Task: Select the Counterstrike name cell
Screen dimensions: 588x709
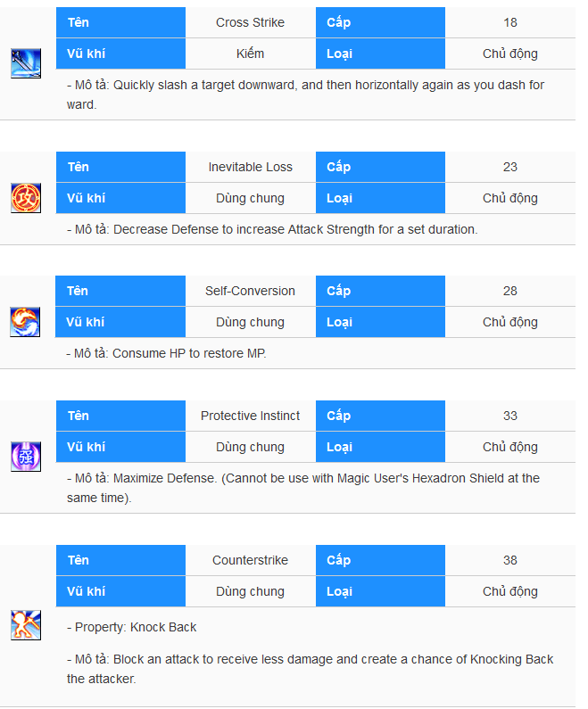Action: [251, 560]
